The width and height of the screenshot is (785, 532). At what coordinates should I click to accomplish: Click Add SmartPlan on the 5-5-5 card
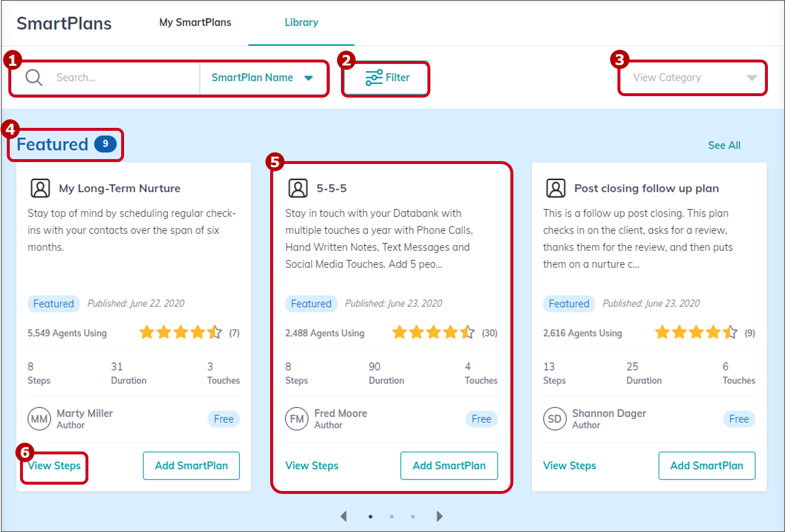click(448, 466)
